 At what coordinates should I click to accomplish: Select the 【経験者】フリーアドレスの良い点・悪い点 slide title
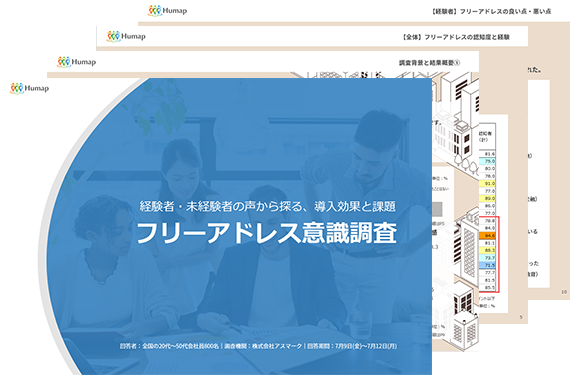click(x=491, y=11)
